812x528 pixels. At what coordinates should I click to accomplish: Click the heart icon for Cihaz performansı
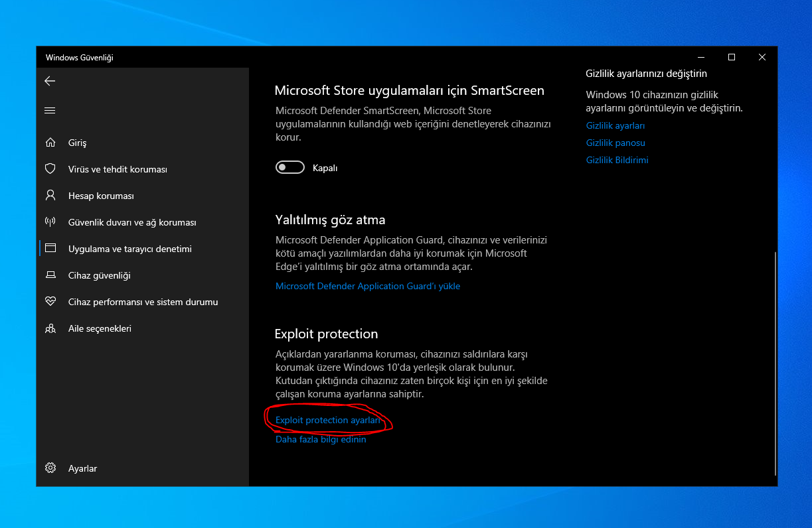point(50,302)
